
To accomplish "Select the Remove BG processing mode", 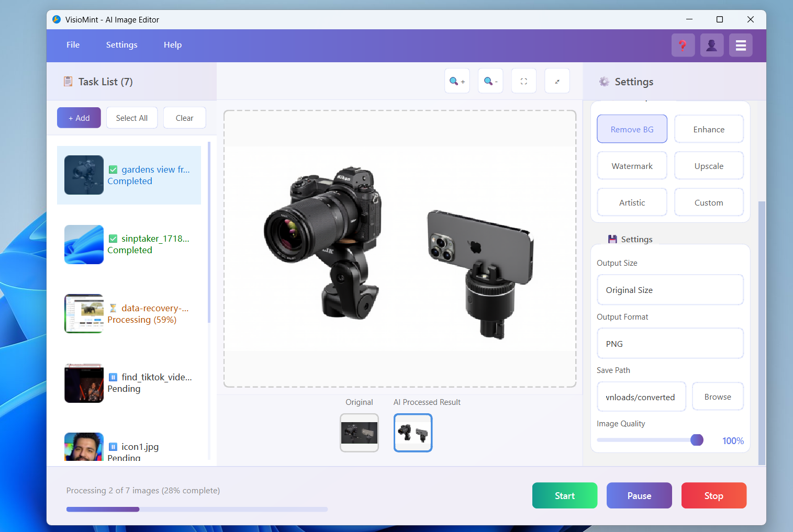I will (632, 129).
